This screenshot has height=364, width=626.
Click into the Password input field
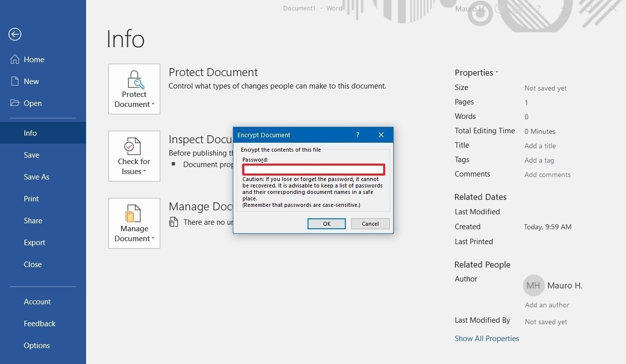313,170
